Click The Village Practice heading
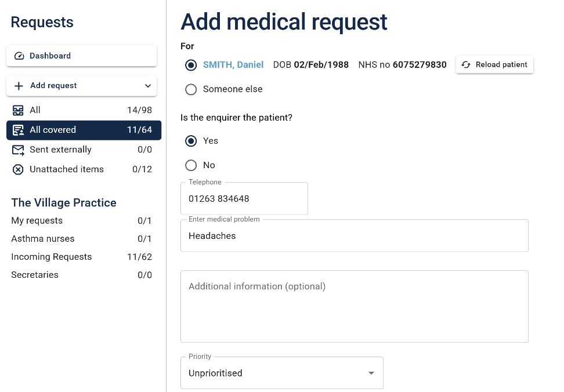Screen dimensions: 564x392 (x=64, y=202)
